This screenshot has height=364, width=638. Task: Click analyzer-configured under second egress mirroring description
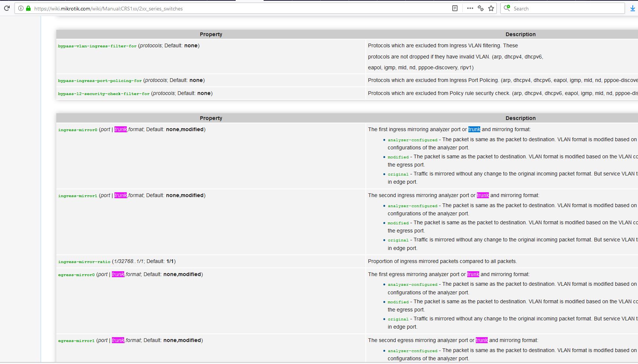coord(412,351)
